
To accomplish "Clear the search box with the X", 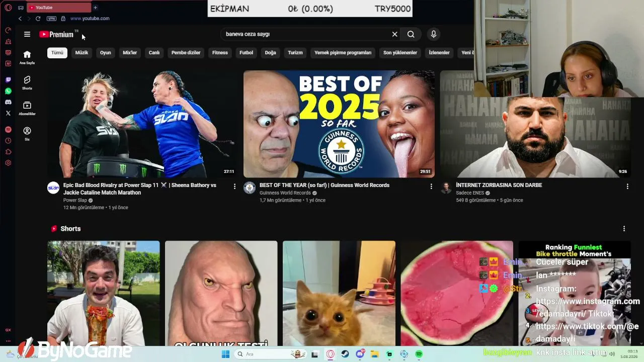I will tap(395, 34).
